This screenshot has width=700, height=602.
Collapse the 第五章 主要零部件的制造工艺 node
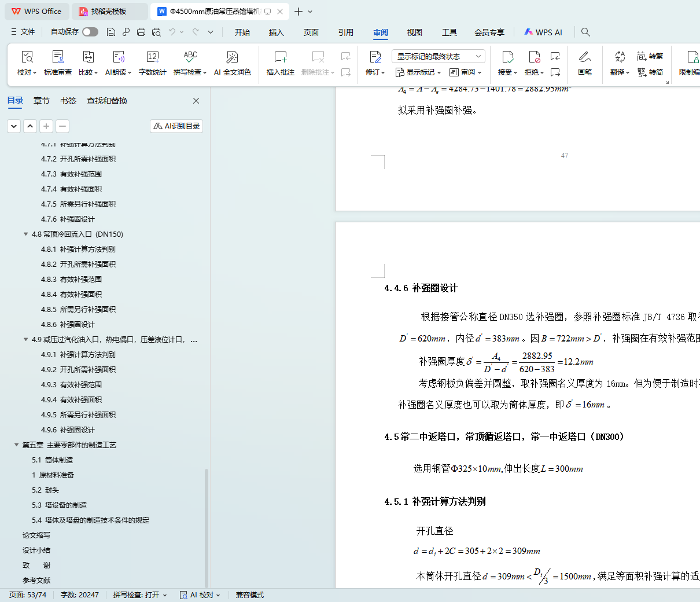16,445
